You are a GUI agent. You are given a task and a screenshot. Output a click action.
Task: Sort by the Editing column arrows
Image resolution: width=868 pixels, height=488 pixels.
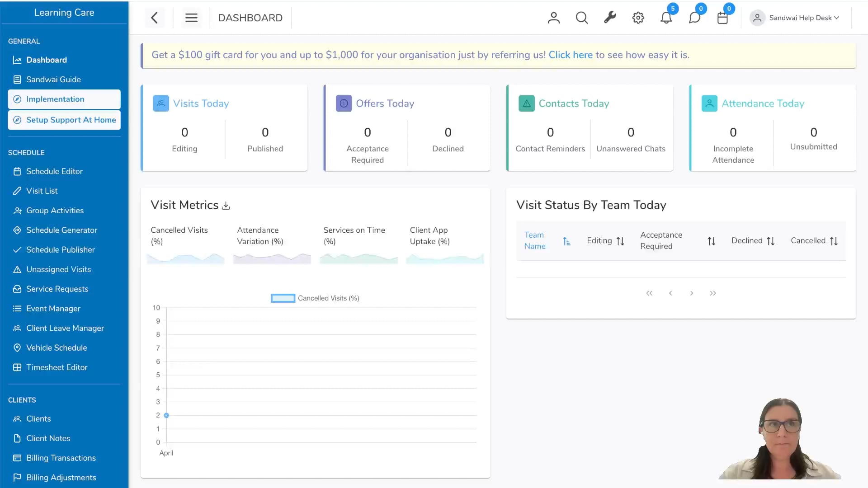pyautogui.click(x=620, y=241)
